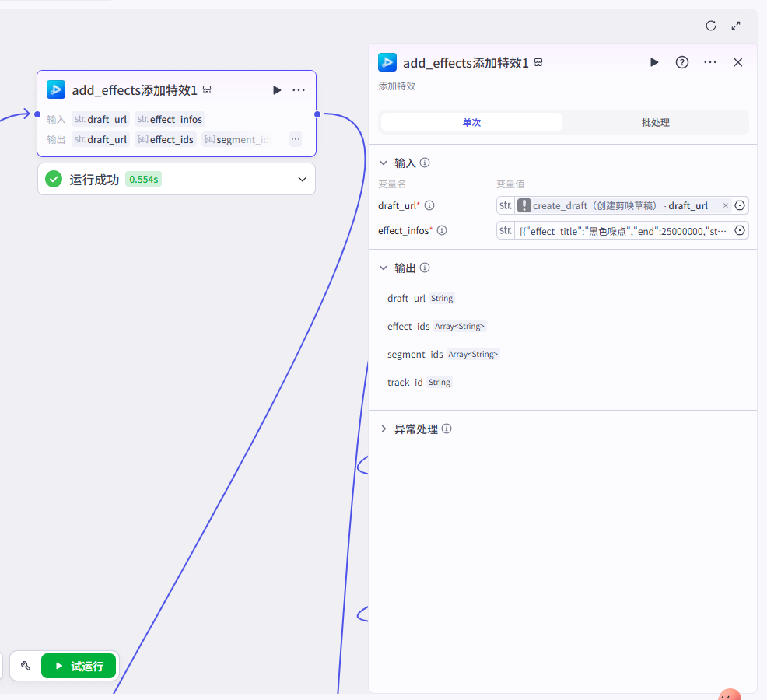Run the node from panel header play icon
This screenshot has height=700, width=767.
click(654, 62)
